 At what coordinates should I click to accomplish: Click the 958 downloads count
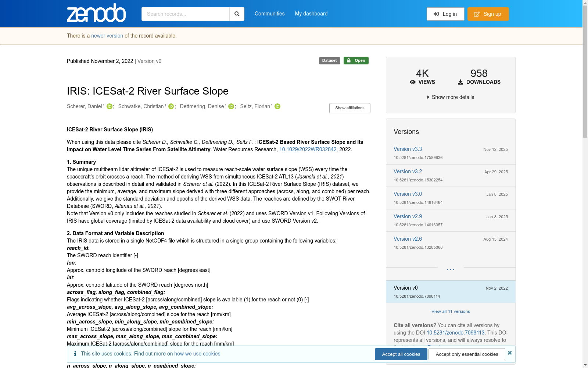[x=479, y=73]
